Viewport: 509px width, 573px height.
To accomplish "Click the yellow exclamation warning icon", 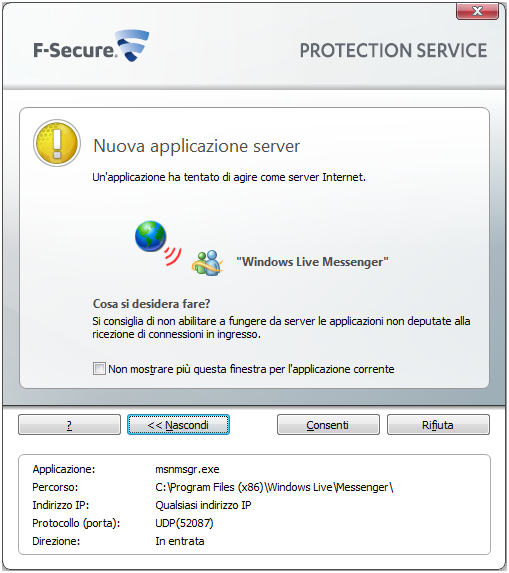I will coord(57,143).
